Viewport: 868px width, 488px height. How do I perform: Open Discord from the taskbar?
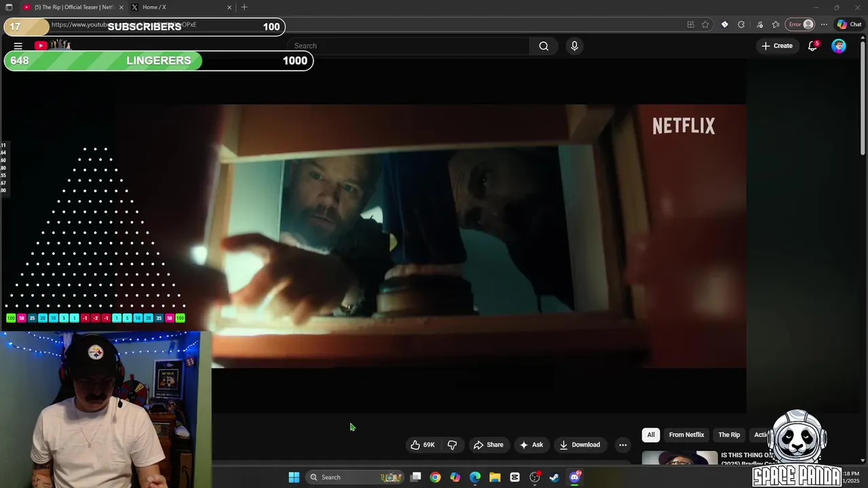(574, 477)
